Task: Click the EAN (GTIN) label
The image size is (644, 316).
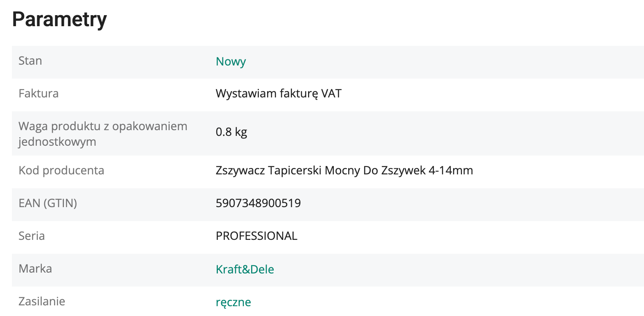Action: tap(48, 203)
